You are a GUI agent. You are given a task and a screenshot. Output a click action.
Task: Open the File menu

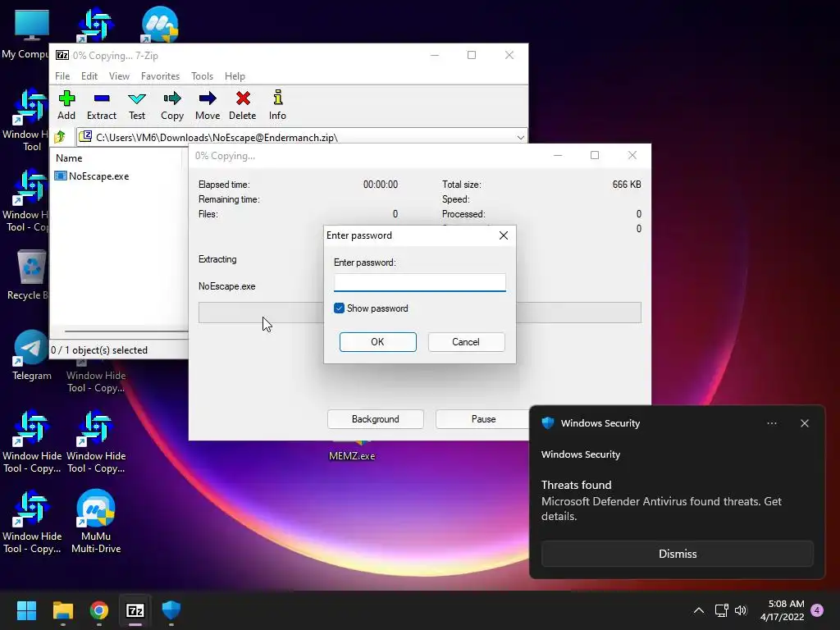point(62,76)
